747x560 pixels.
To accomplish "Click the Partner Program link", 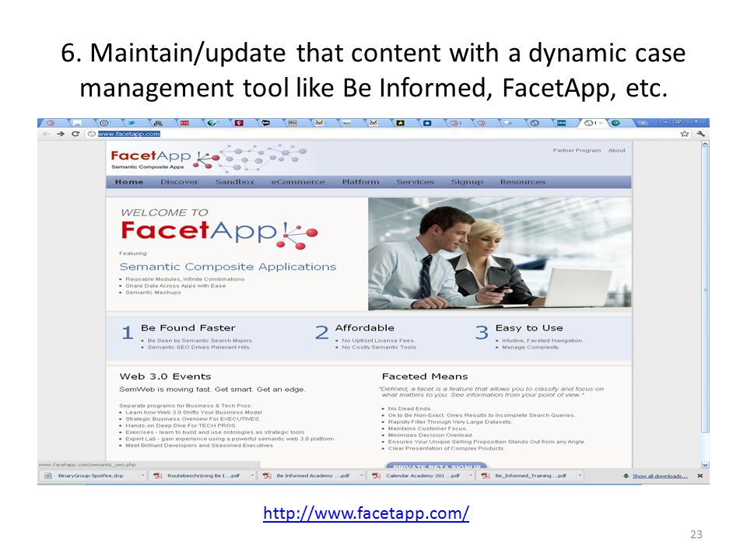I will click(x=577, y=150).
